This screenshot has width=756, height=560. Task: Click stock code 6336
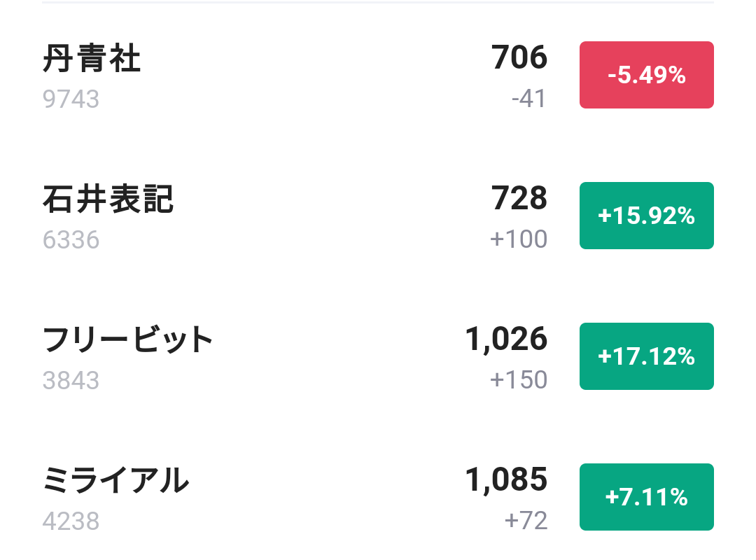(x=71, y=240)
